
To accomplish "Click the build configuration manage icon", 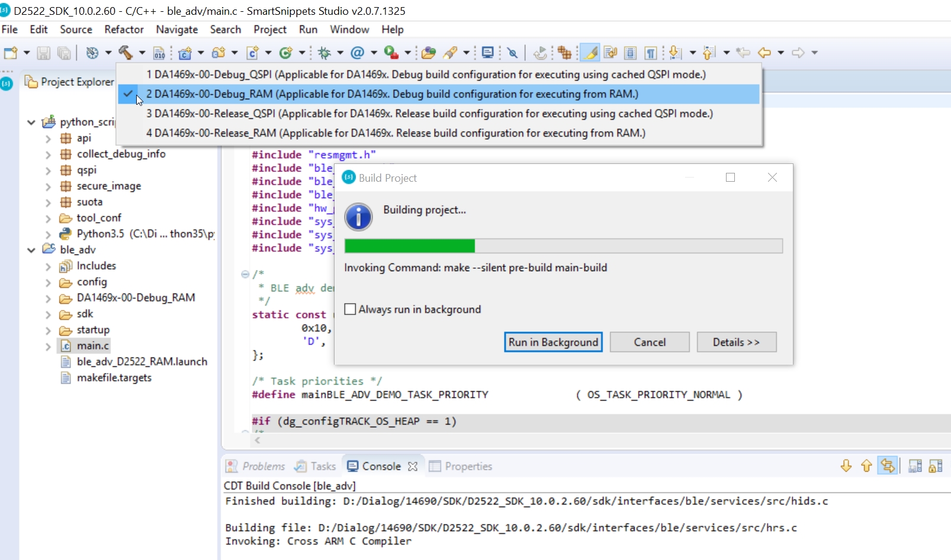I will coord(92,53).
